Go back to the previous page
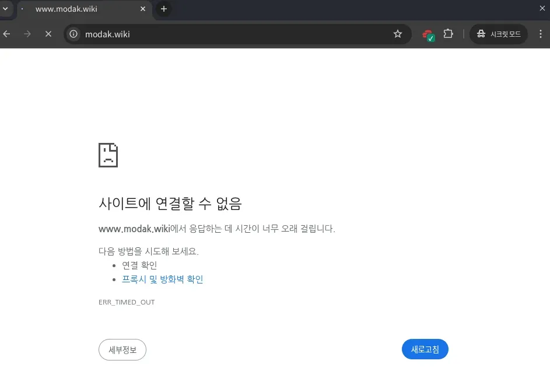 coord(7,34)
